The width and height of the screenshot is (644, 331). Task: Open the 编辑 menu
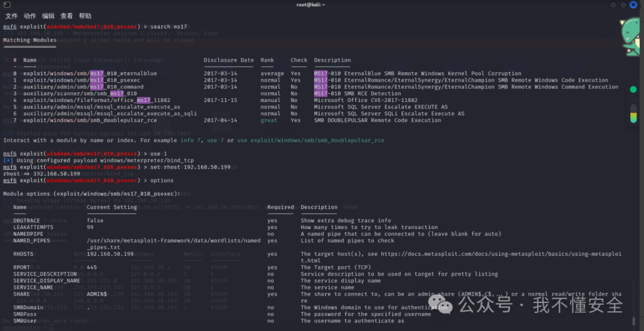[48, 16]
